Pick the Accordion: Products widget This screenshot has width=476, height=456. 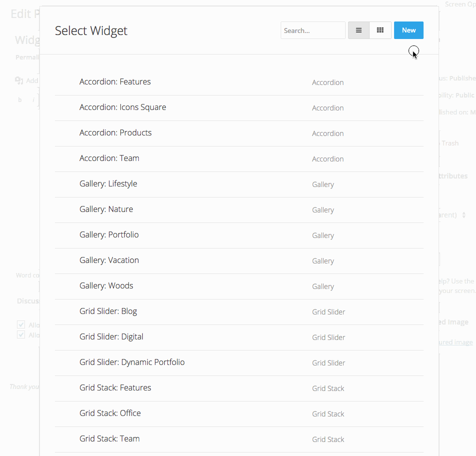(x=115, y=133)
